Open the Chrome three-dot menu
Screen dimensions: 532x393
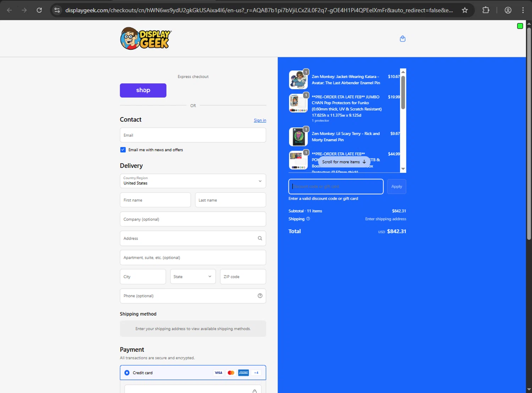(523, 10)
